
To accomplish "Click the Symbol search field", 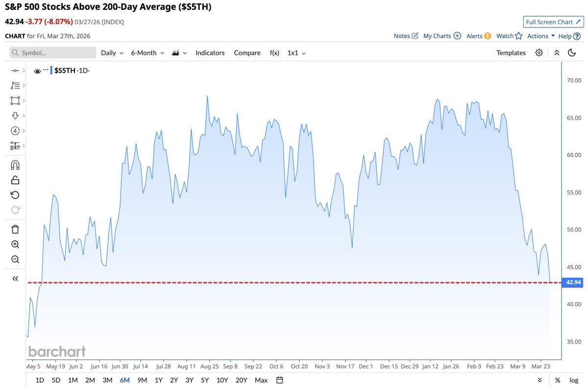I will click(52, 52).
